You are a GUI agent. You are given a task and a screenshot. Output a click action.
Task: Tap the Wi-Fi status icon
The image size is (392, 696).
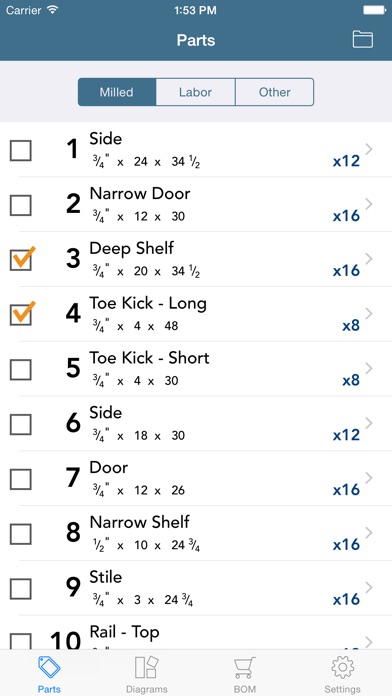[52, 10]
